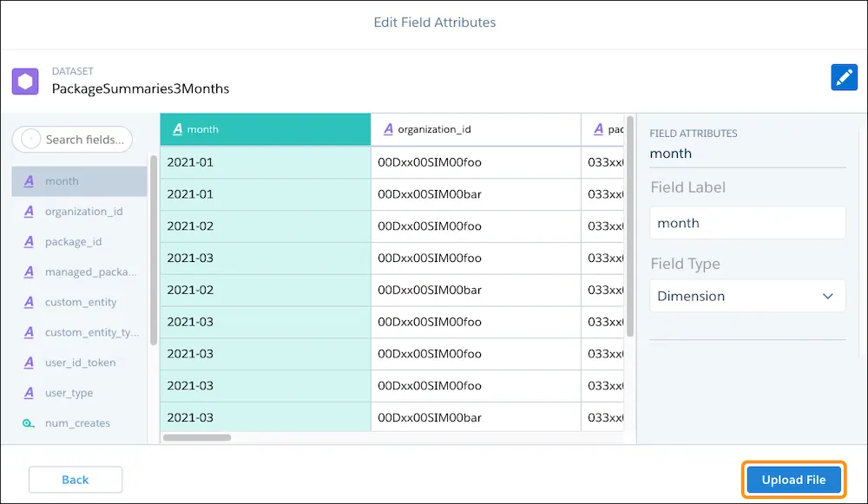Select organization_id in the field list
This screenshot has height=504, width=868.
(x=79, y=212)
